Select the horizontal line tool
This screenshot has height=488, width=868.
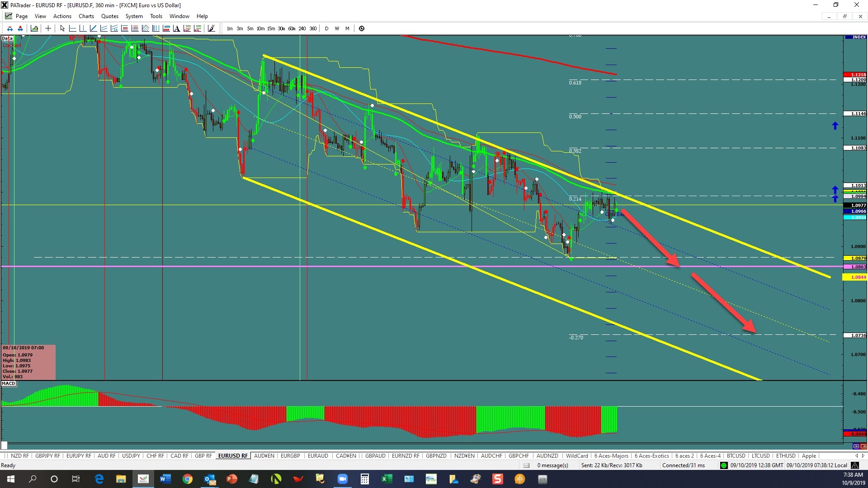pos(73,28)
